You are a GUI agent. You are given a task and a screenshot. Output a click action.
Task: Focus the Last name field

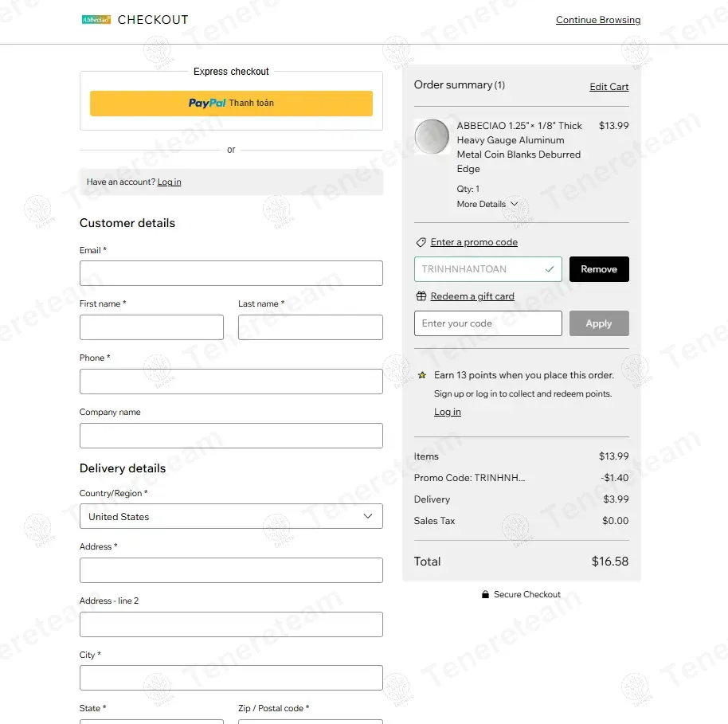pos(310,327)
